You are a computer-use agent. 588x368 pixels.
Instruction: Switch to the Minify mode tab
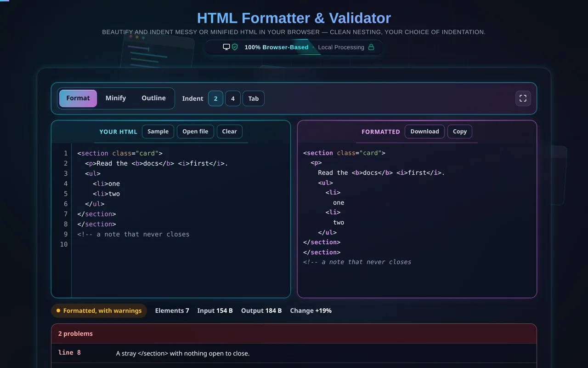pos(116,98)
